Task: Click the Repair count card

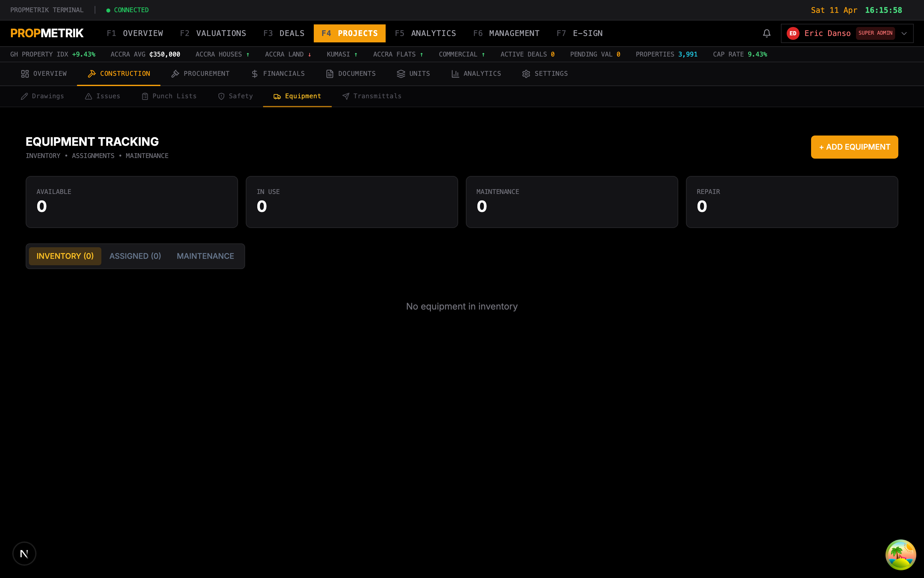Action: [x=792, y=202]
